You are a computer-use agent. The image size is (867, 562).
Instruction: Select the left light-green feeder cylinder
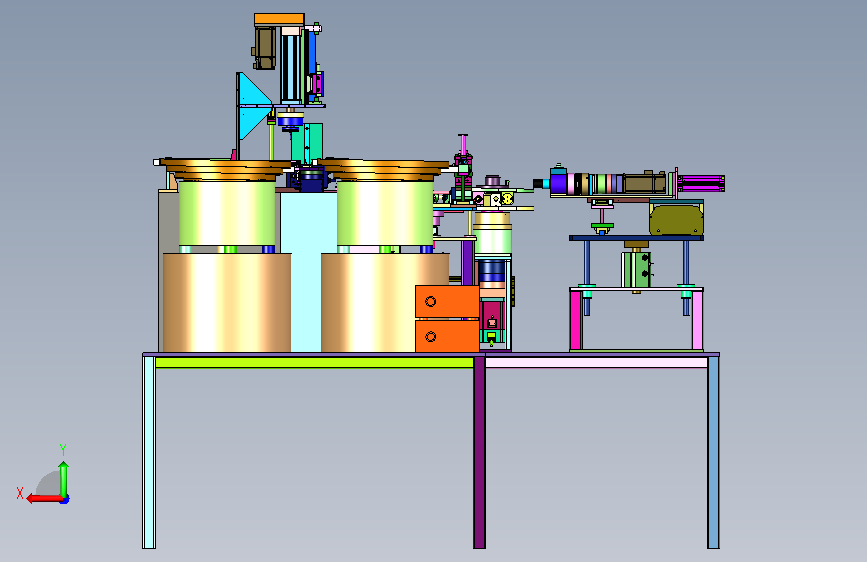pyautogui.click(x=227, y=213)
